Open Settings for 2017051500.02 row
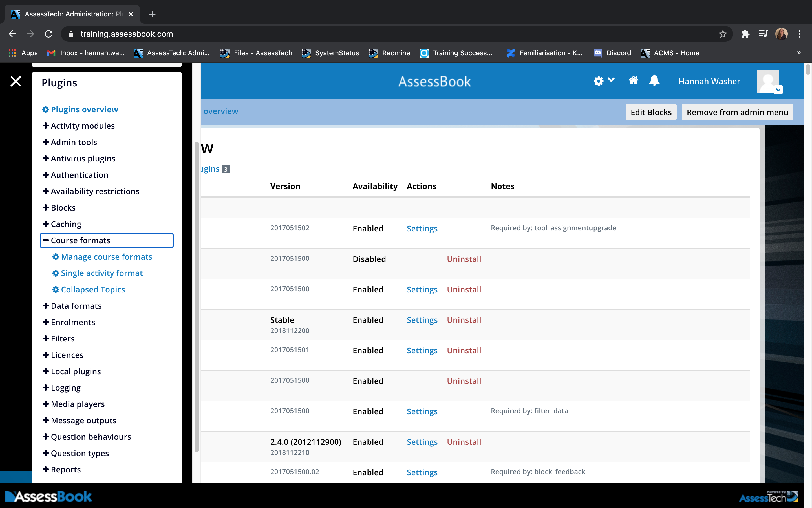Screen dimensions: 812x508 (x=422, y=473)
